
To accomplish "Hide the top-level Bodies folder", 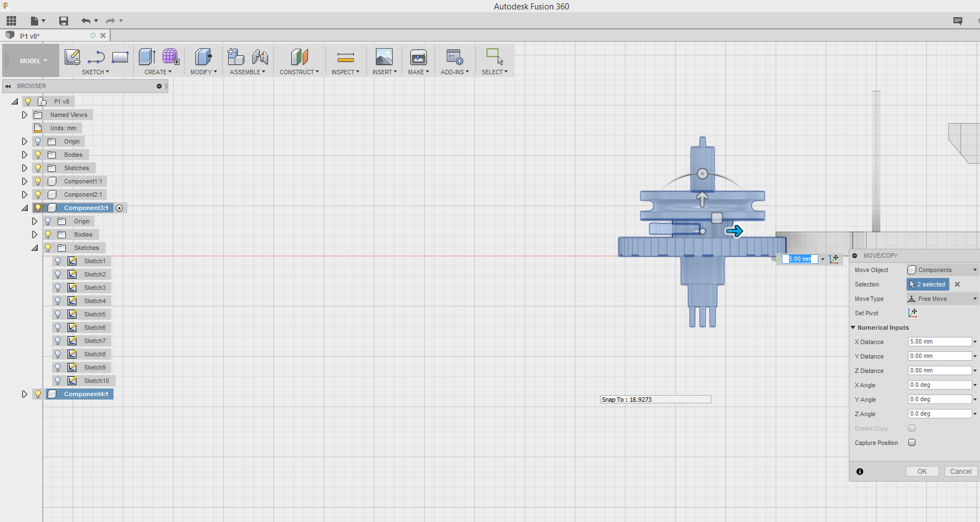I will [38, 155].
